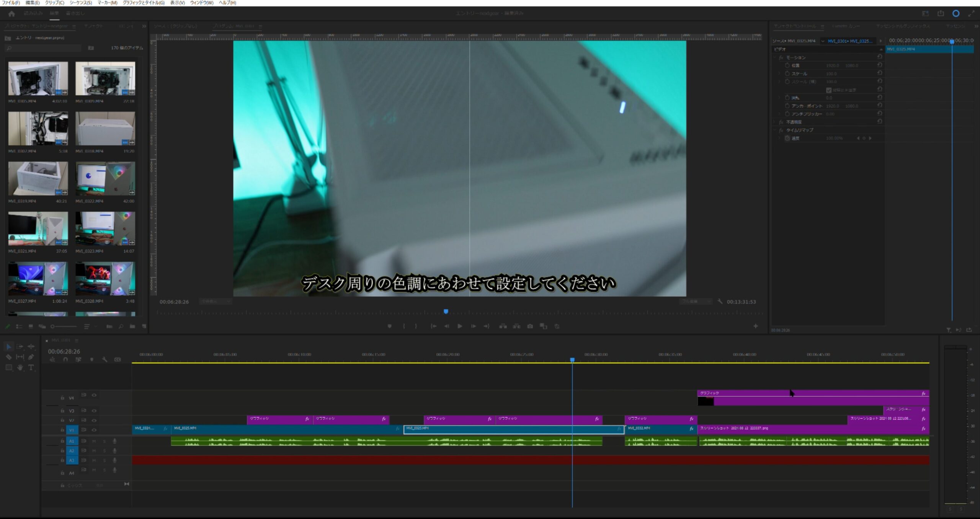Viewport: 980px width, 519px height.
Task: Toggle V3 track visibility eye
Action: [94, 411]
